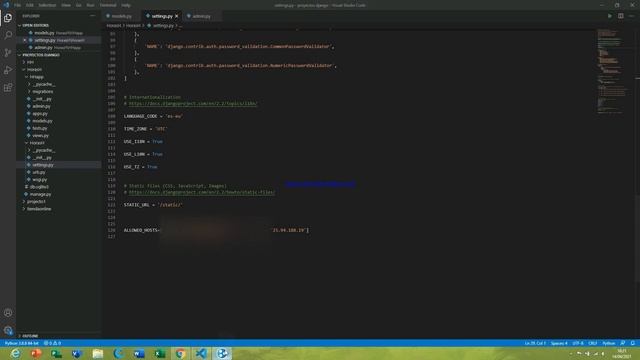Image resolution: width=640 pixels, height=360 pixels.
Task: Open File Explorer from the taskbar
Action: tap(98, 353)
